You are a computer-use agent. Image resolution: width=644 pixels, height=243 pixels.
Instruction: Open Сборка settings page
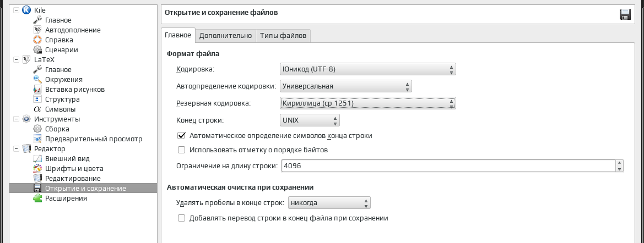[x=57, y=129]
